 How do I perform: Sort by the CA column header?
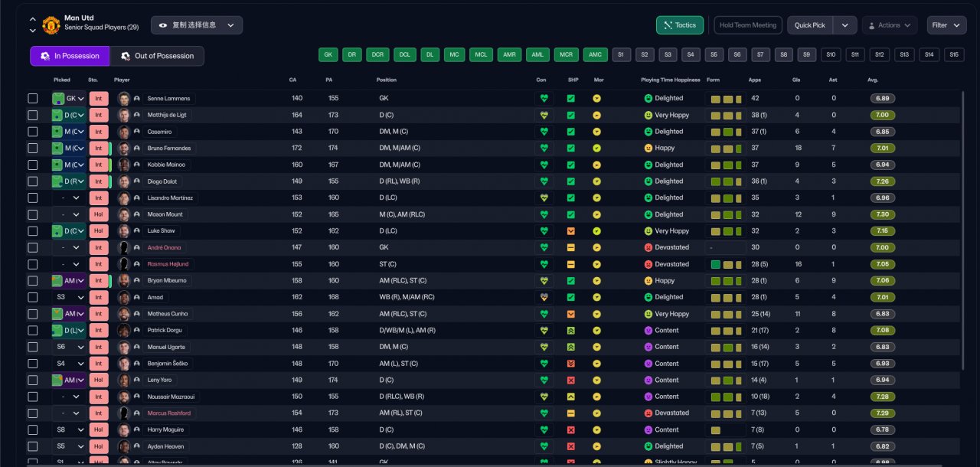click(293, 80)
